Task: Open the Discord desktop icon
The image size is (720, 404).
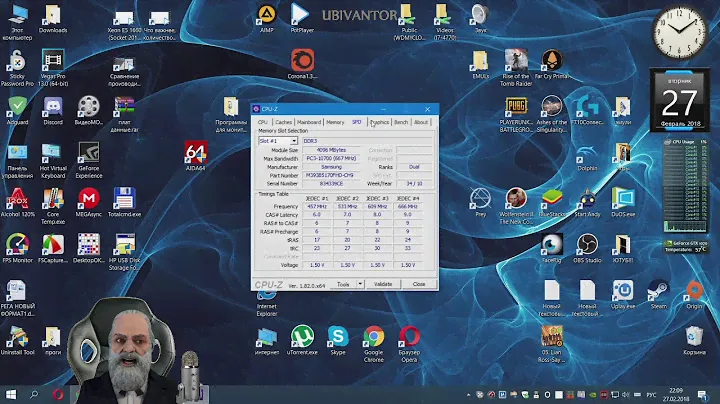Action: coord(53,106)
